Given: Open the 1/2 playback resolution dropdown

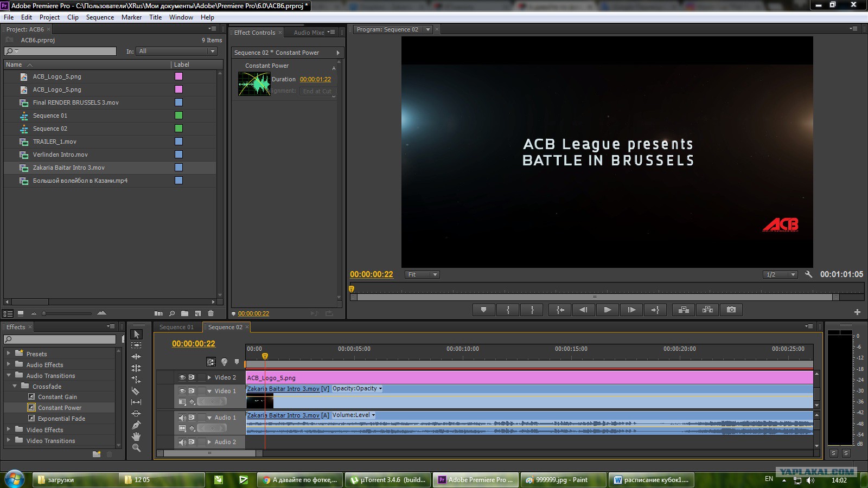Looking at the screenshot, I should [780, 274].
